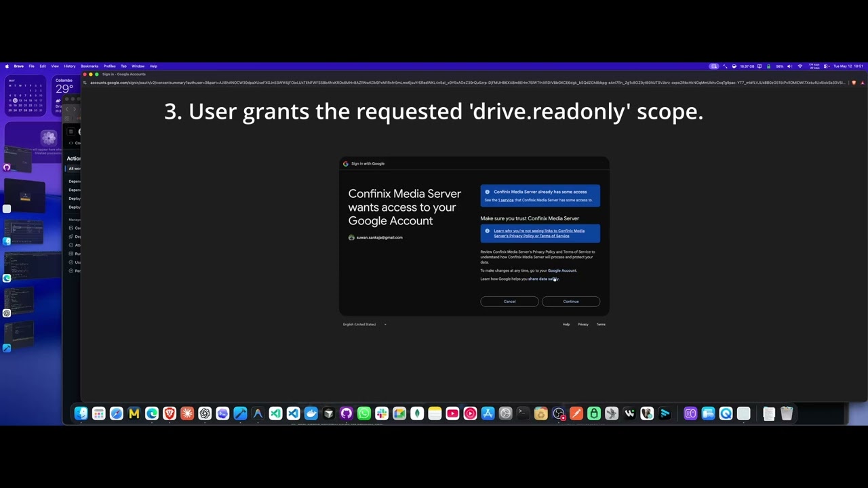Screen dimensions: 868x488
Task: Open Terminal from the dock
Action: (523, 413)
